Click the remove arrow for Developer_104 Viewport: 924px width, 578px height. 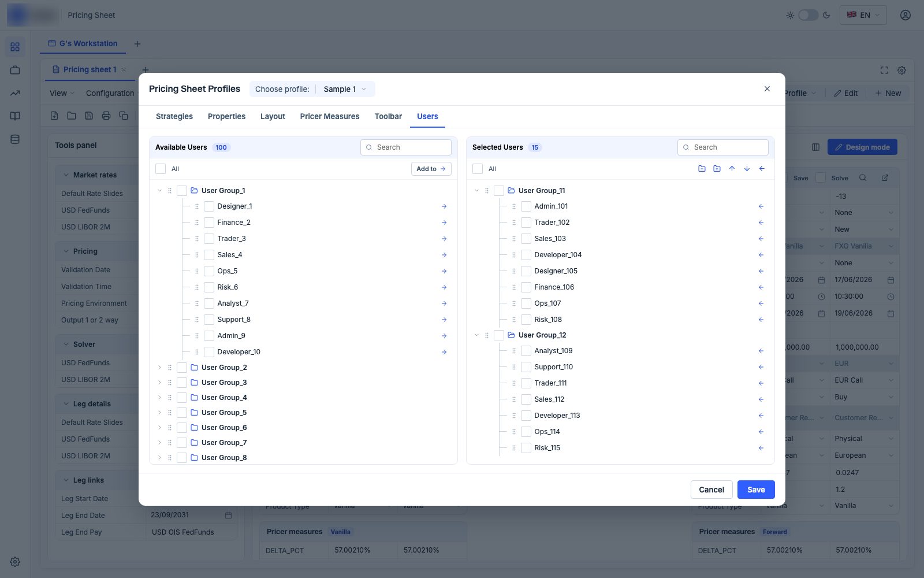click(761, 255)
